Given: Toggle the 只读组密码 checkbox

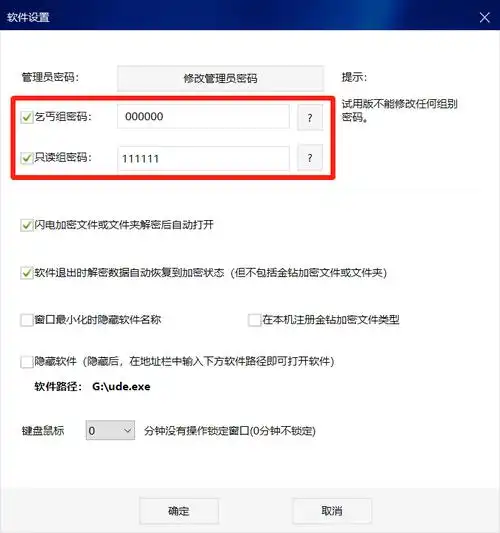Looking at the screenshot, I should click(27, 158).
